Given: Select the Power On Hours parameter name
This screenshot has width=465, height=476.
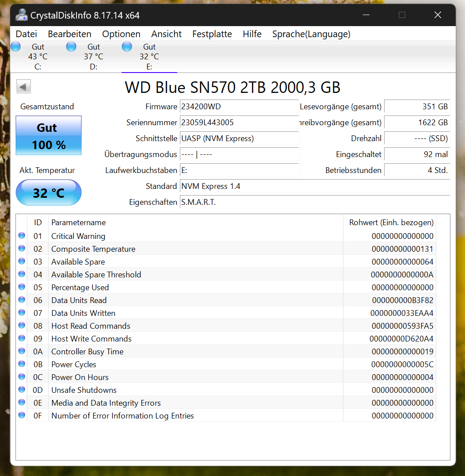Looking at the screenshot, I should point(80,377).
